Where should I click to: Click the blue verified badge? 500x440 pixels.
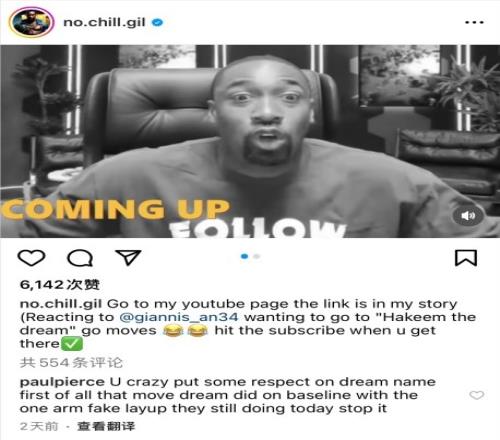point(157,22)
